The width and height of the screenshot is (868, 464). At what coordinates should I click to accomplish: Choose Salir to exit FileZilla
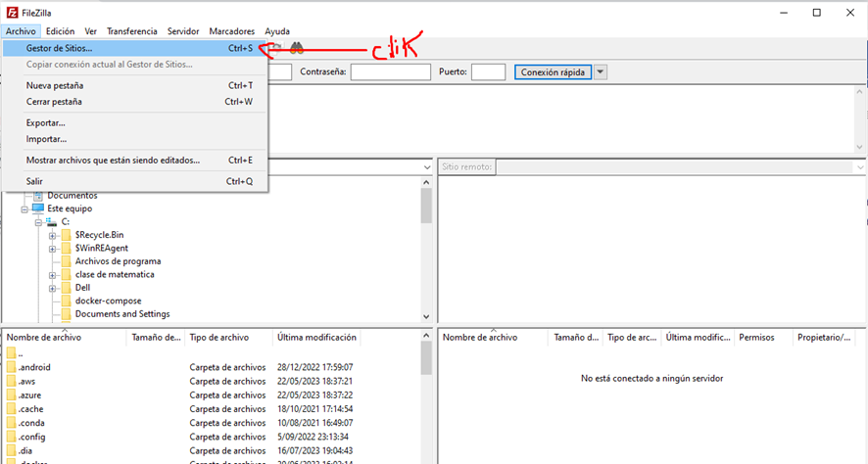pos(135,181)
